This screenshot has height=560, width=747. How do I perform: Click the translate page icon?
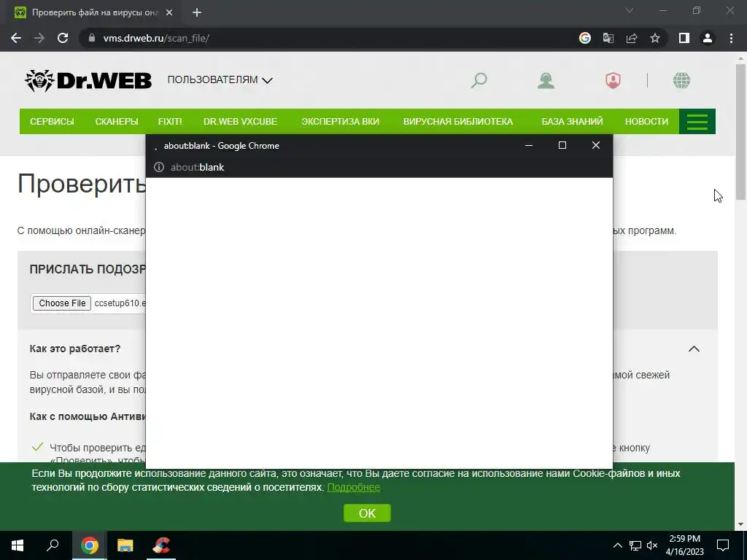[x=608, y=38]
